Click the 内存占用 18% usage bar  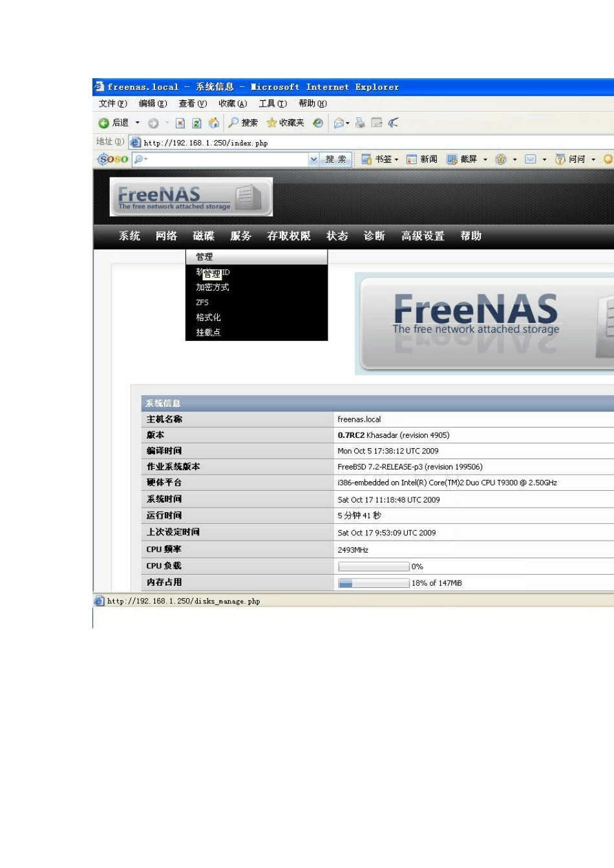pyautogui.click(x=374, y=583)
